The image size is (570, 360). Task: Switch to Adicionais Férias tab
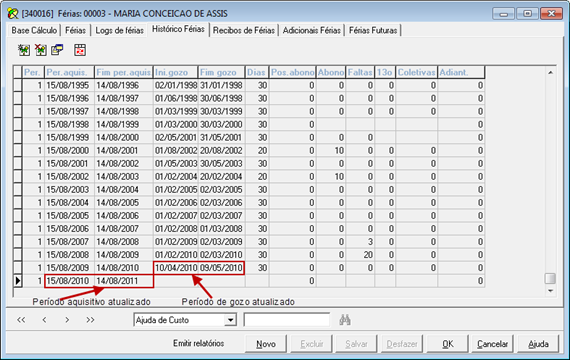click(312, 31)
